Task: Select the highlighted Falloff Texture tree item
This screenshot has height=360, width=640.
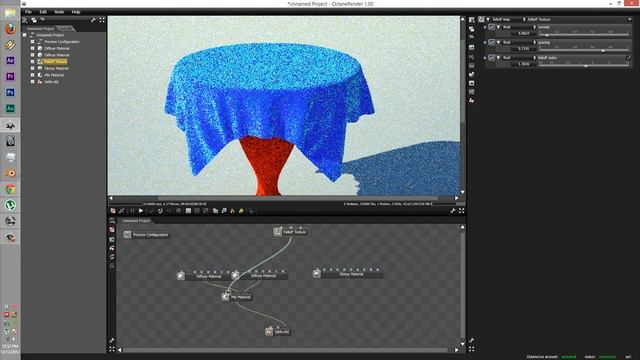Action: 55,62
